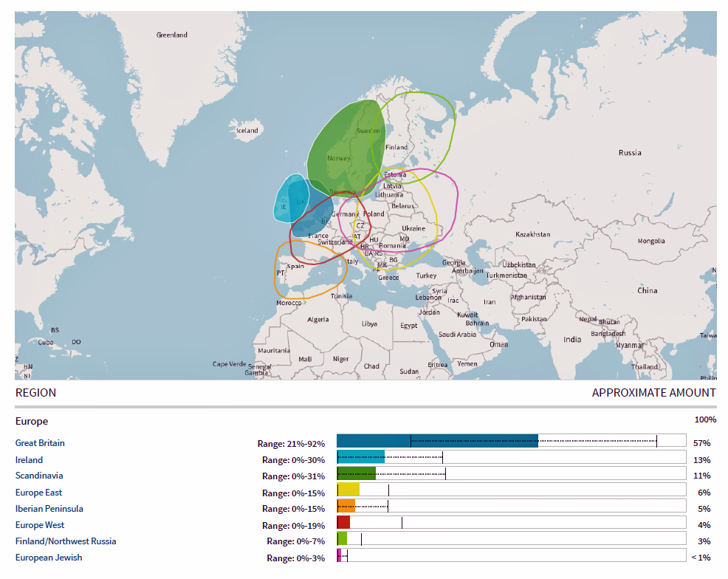The height and width of the screenshot is (579, 728).
Task: Click the Ireland region link
Action: point(30,460)
